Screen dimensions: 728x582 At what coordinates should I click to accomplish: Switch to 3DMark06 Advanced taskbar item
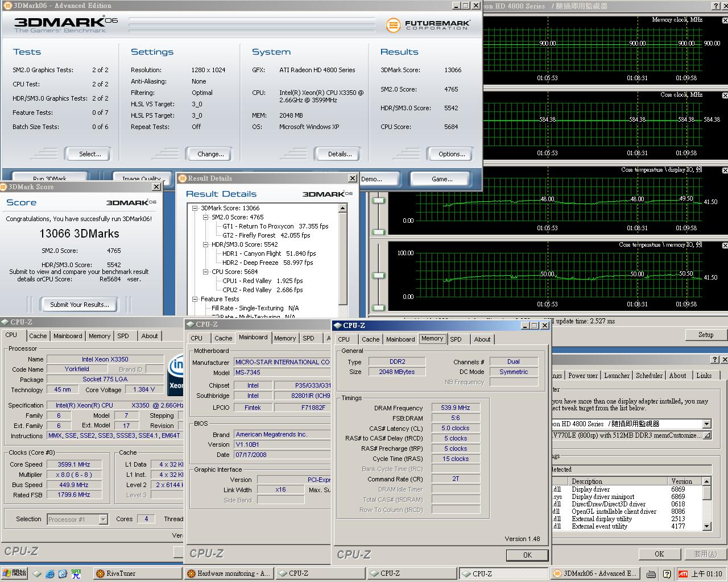(594, 573)
